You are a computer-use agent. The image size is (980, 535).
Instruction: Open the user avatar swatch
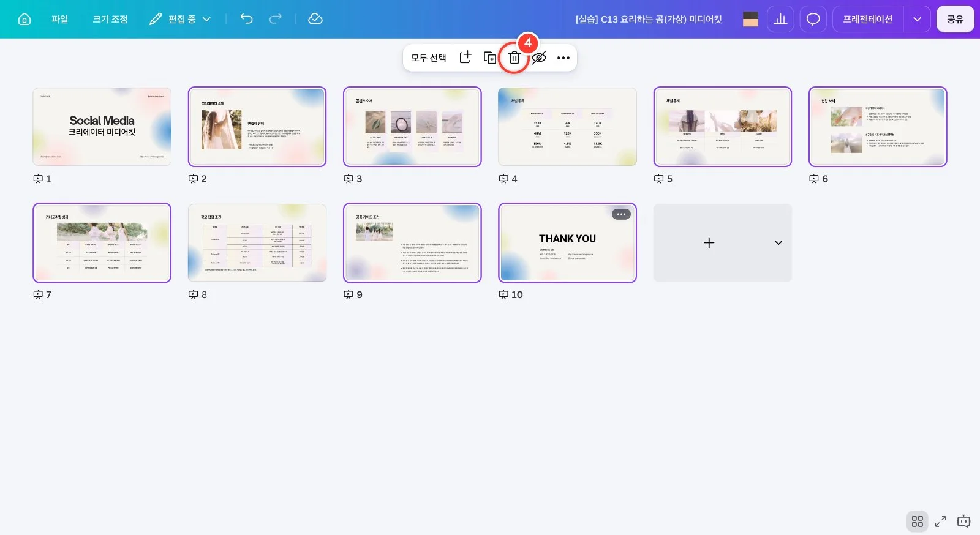click(x=750, y=19)
